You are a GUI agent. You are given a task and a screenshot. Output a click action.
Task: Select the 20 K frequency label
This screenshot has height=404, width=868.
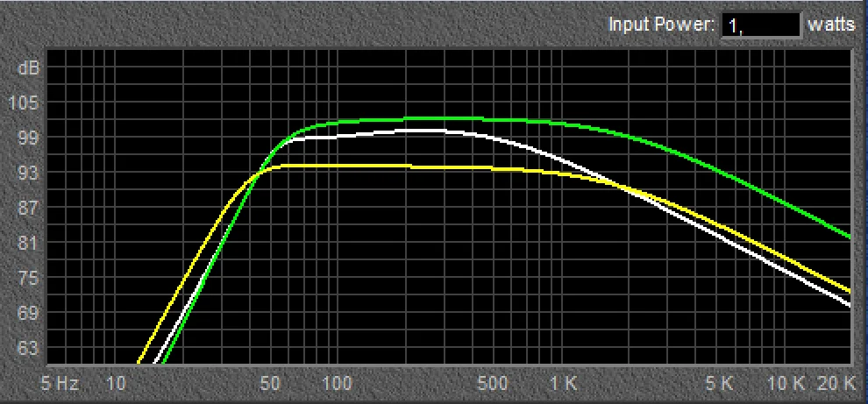(x=836, y=383)
